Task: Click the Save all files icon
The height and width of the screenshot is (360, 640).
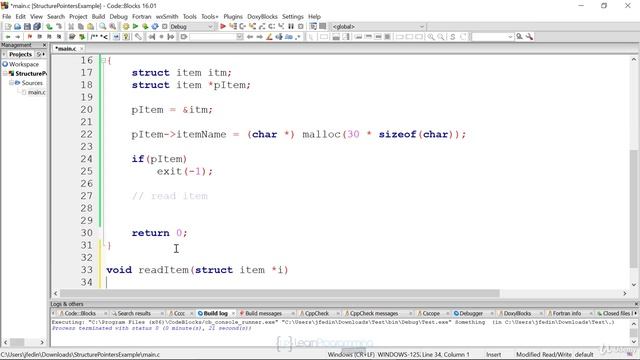Action: click(37, 27)
